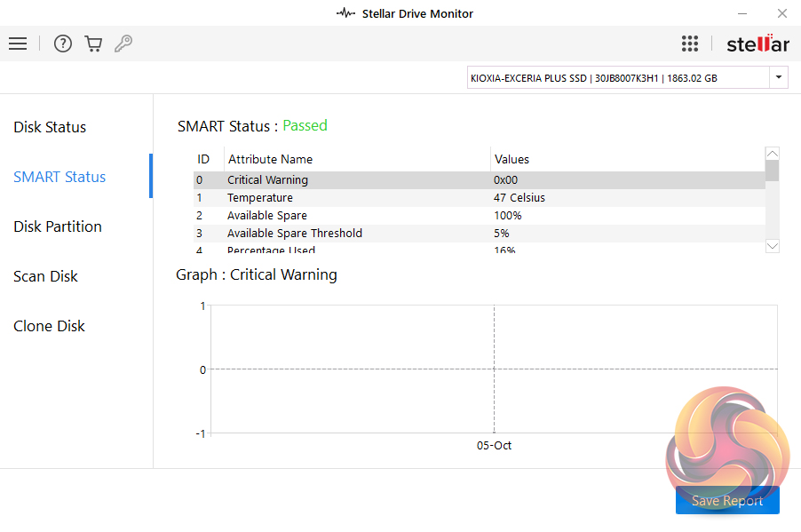
Task: Click the Stellar logo
Action: pyautogui.click(x=757, y=44)
